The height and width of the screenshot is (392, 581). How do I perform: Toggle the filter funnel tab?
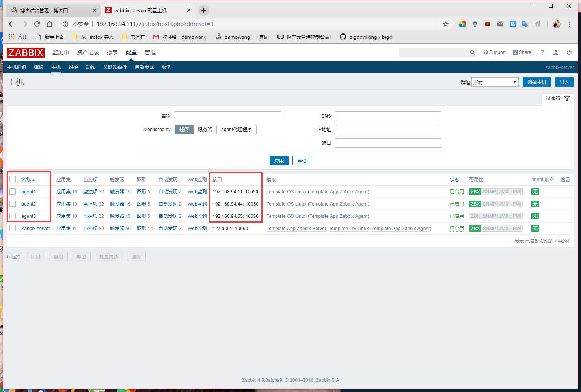pos(557,98)
